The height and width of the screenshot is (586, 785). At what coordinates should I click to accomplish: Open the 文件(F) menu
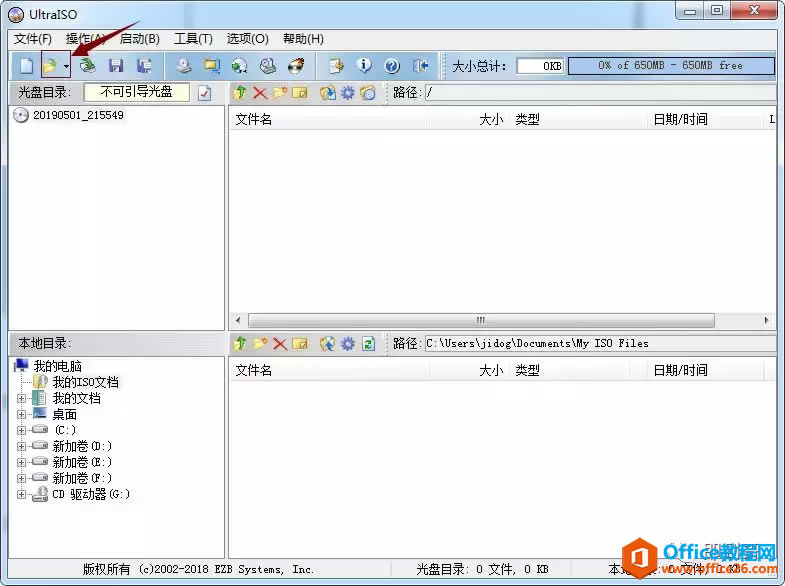33,39
